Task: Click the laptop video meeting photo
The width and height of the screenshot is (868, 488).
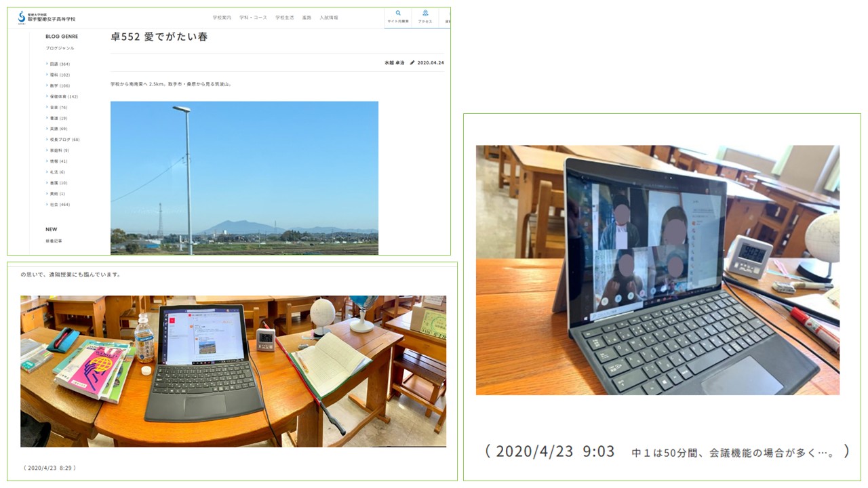Action: click(657, 270)
